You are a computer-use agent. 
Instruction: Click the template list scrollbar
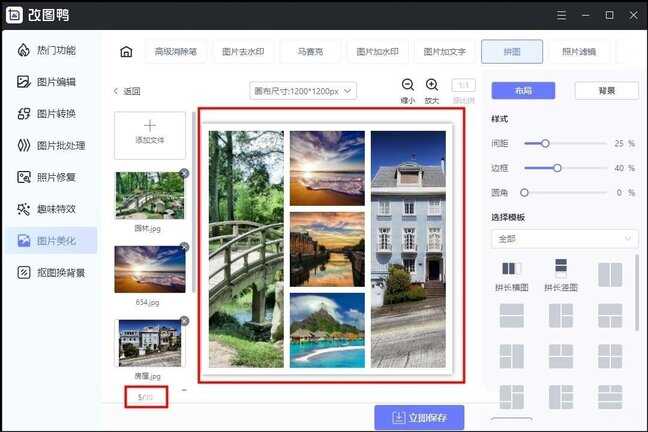pyautogui.click(x=637, y=292)
